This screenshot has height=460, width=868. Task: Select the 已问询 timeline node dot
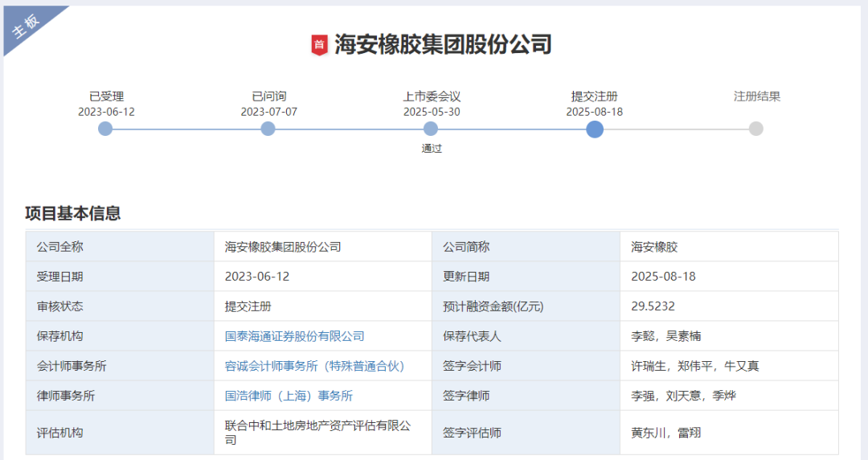[x=268, y=129]
